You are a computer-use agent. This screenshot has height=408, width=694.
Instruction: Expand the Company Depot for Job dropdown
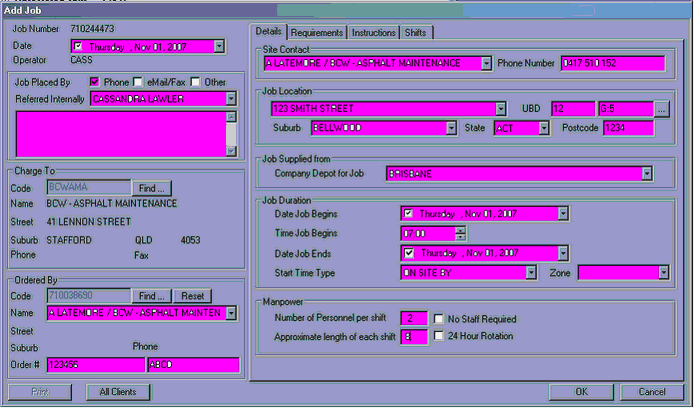pos(647,173)
